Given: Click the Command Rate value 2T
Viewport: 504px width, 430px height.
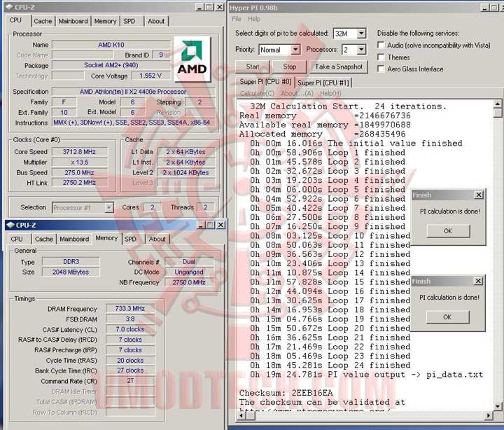Looking at the screenshot, I should click(x=130, y=381).
